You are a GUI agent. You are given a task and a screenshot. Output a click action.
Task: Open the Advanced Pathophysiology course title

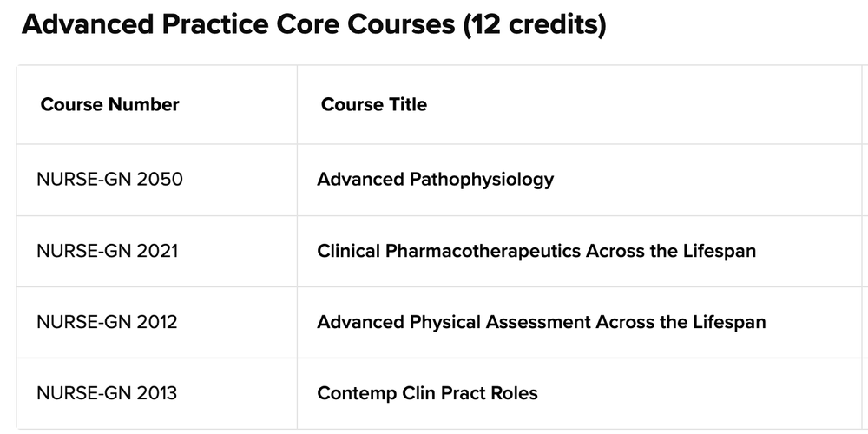click(435, 180)
